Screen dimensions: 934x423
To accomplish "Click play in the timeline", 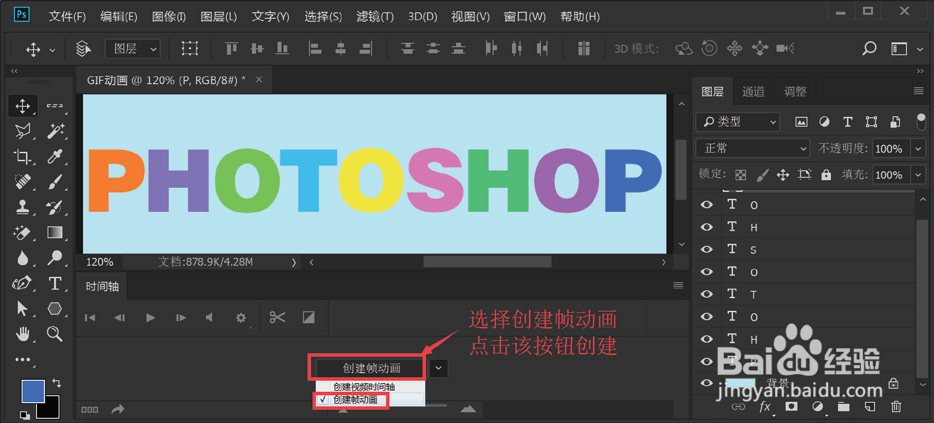I will 151,318.
